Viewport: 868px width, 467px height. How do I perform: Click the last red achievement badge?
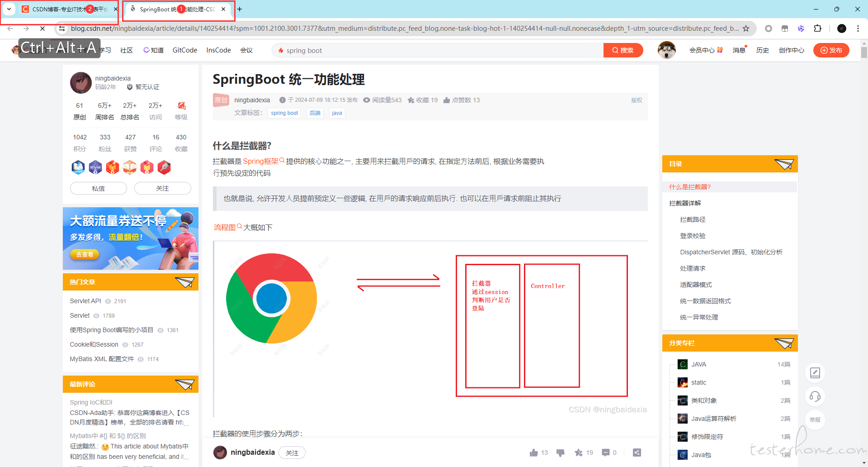point(164,167)
